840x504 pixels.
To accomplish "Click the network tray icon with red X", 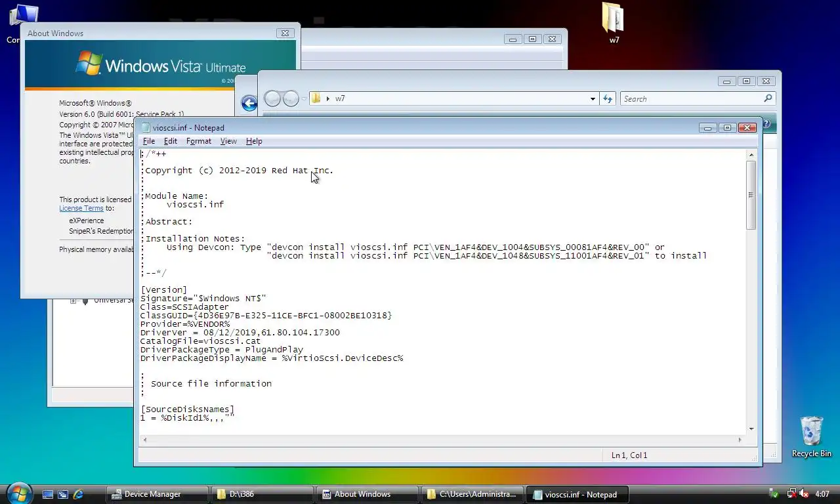I will pos(792,494).
